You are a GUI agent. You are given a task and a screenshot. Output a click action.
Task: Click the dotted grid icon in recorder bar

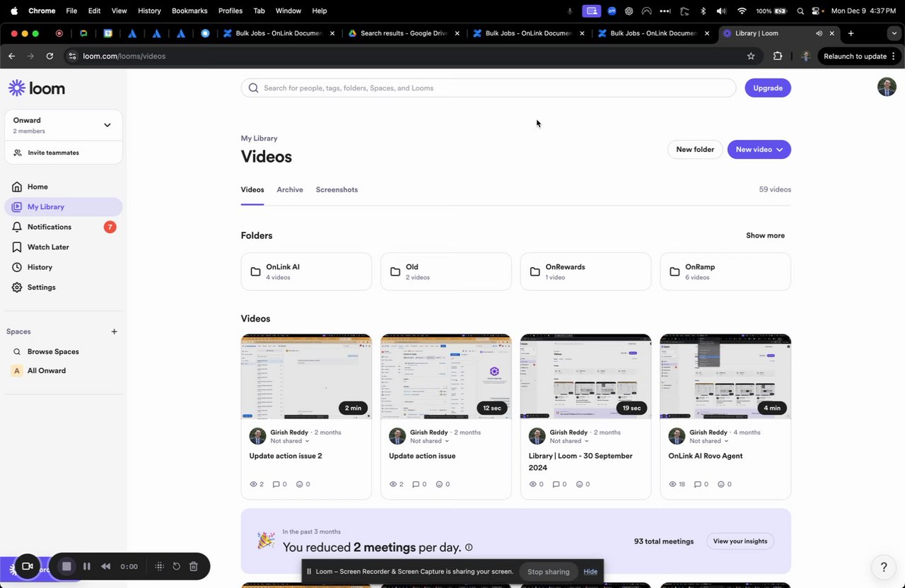[159, 566]
